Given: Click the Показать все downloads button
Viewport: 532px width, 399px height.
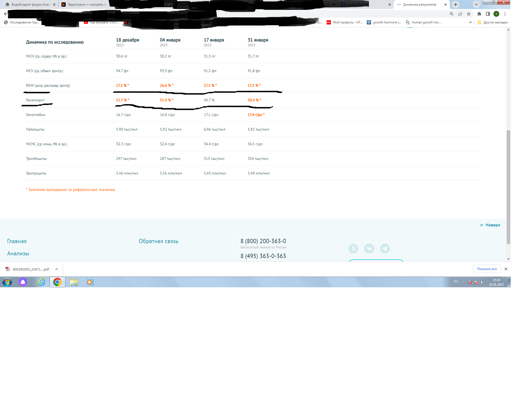Looking at the screenshot, I should [x=487, y=269].
